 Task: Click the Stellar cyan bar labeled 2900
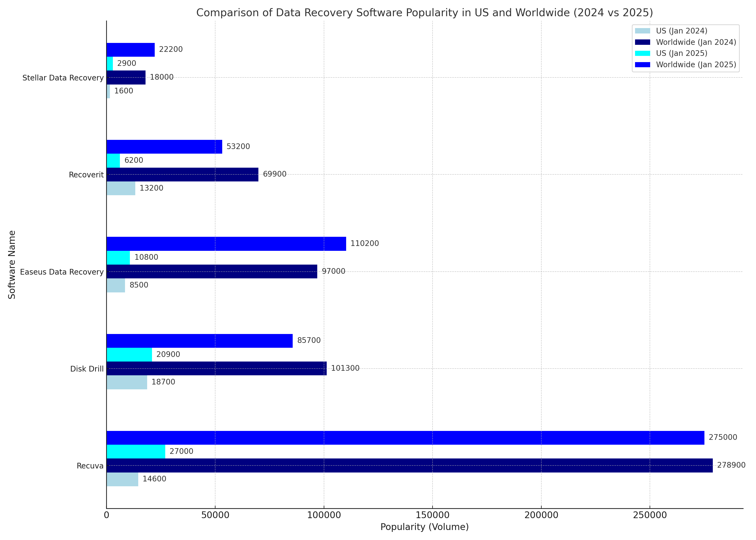[x=110, y=63]
